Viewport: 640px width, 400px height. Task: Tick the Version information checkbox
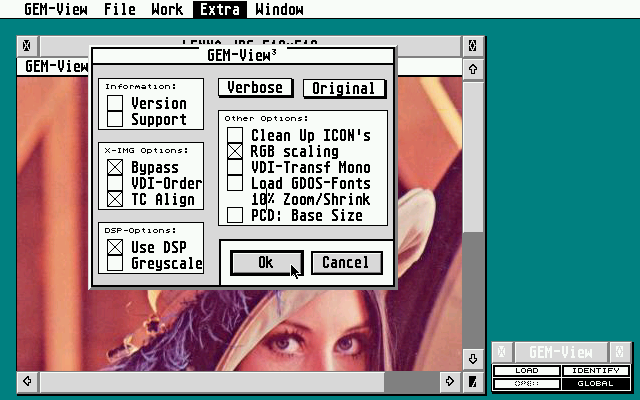[115, 103]
